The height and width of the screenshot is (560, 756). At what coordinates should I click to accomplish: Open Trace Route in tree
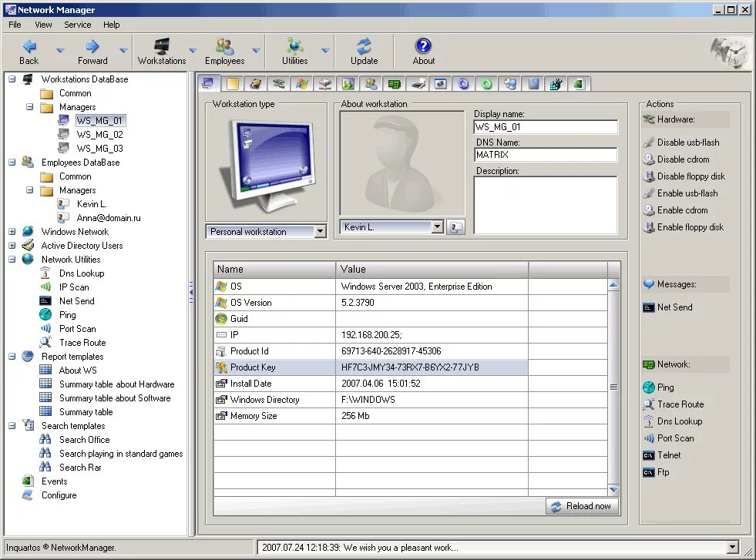pyautogui.click(x=82, y=343)
